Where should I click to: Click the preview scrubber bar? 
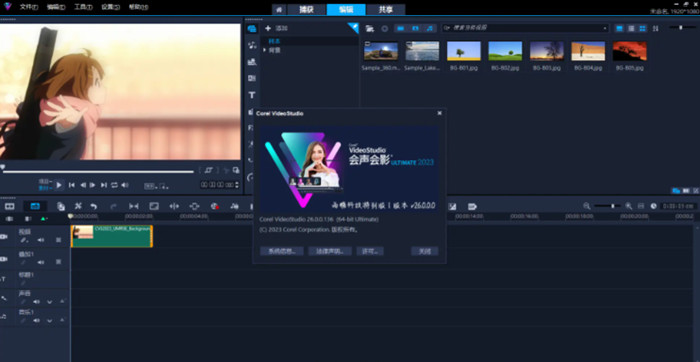pyautogui.click(x=98, y=171)
